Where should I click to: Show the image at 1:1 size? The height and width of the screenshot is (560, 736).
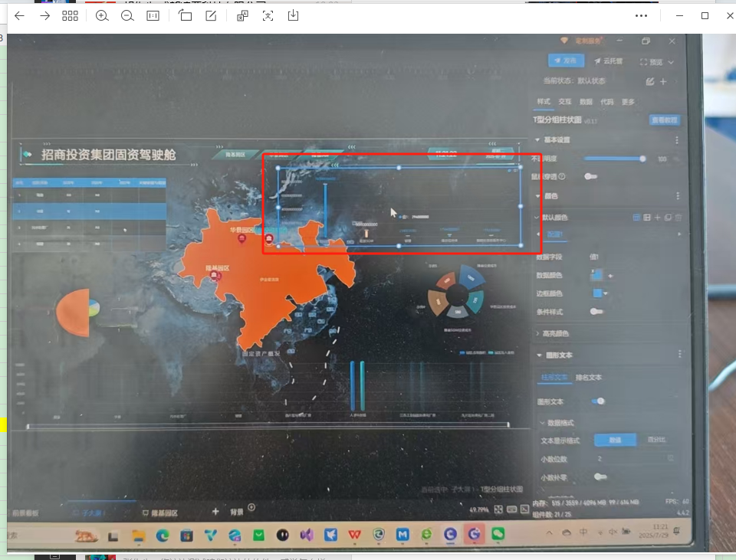[153, 16]
